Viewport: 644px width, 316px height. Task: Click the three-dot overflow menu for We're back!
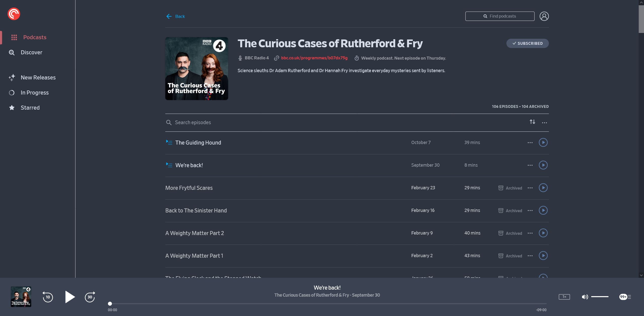(530, 165)
